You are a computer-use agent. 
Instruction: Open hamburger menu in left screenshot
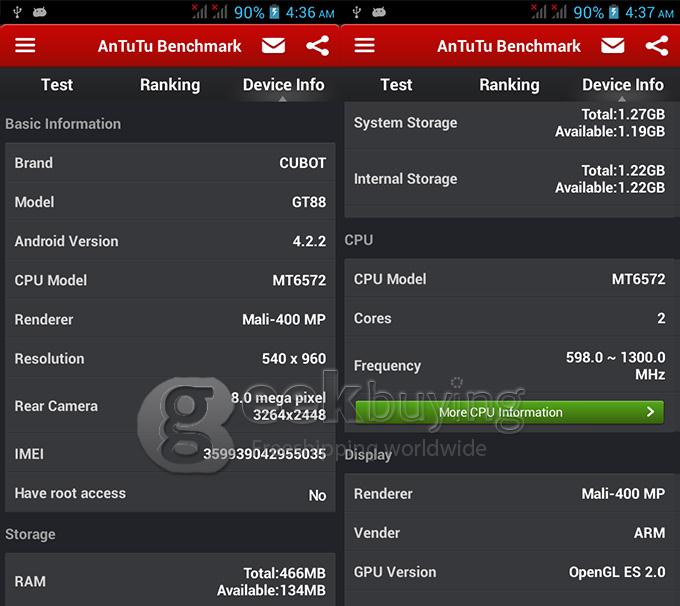pos(25,46)
